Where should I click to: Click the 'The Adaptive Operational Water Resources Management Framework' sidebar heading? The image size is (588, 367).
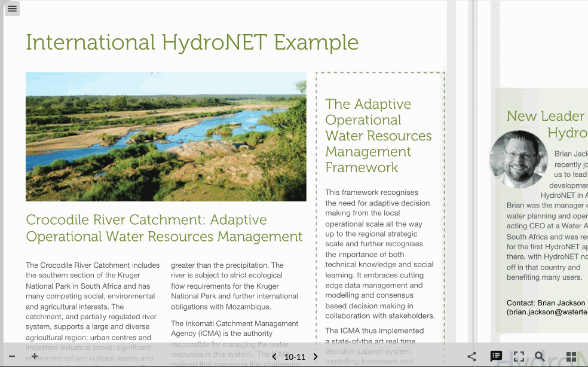point(378,136)
